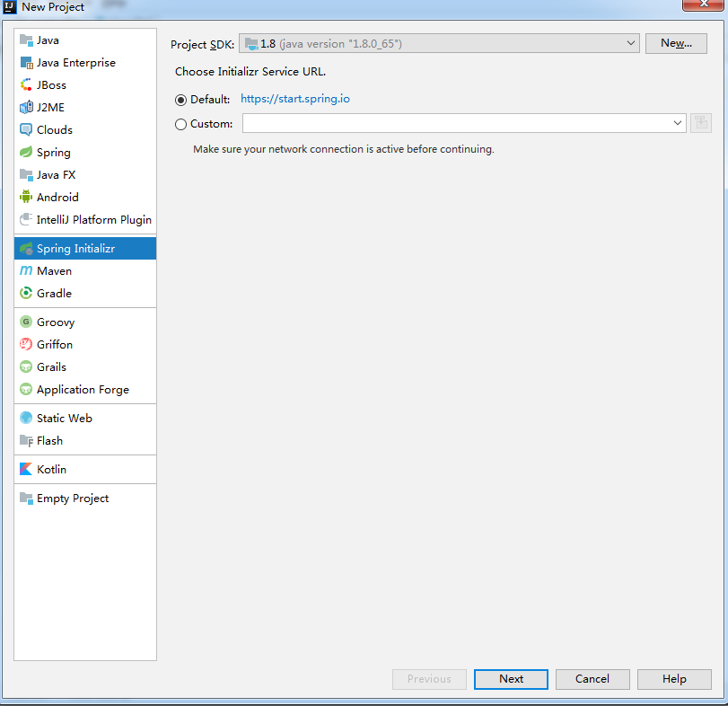This screenshot has height=706, width=728.
Task: Close the New Project dialog
Action: click(704, 4)
